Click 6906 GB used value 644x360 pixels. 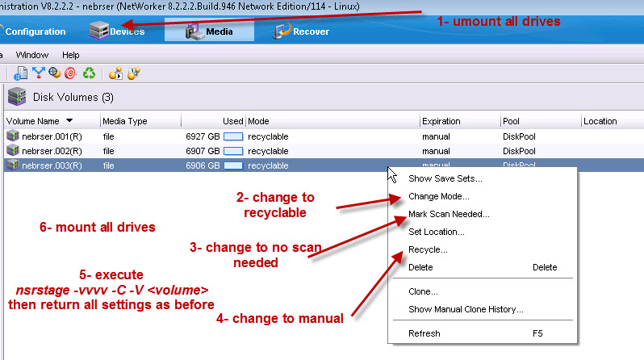(203, 165)
